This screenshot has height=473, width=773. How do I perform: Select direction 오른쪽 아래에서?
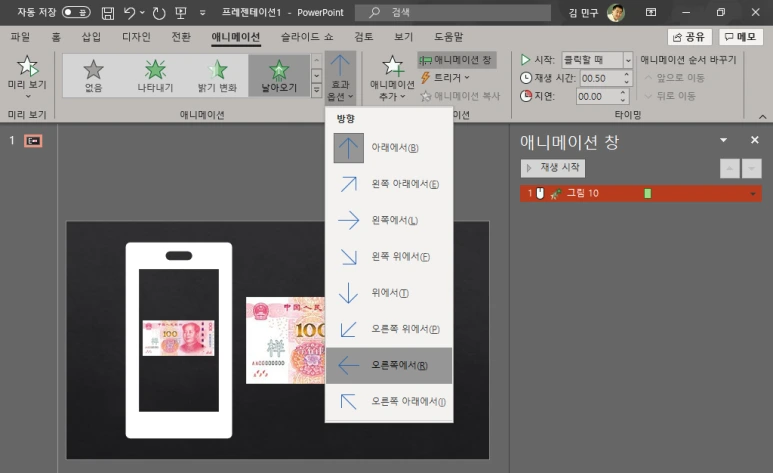pyautogui.click(x=389, y=401)
